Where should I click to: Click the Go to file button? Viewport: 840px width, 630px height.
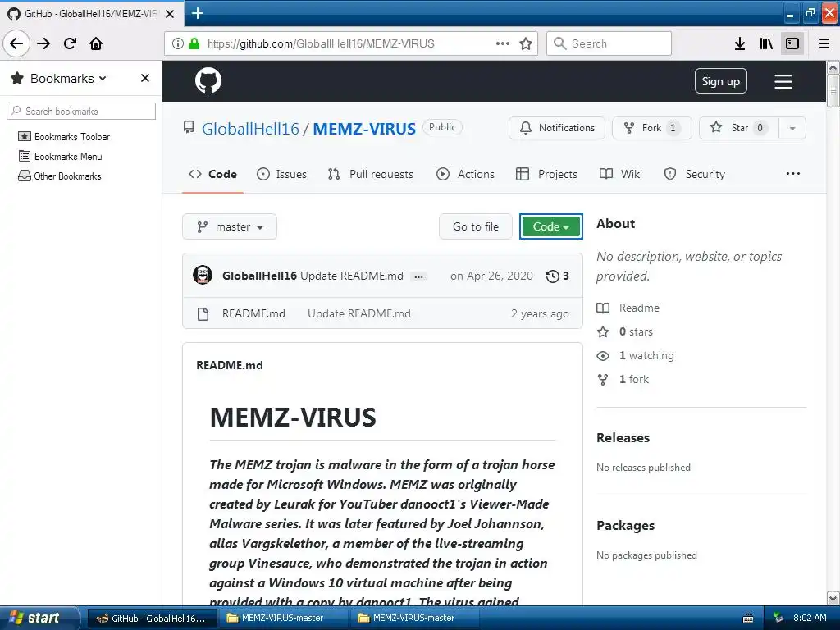pos(476,226)
